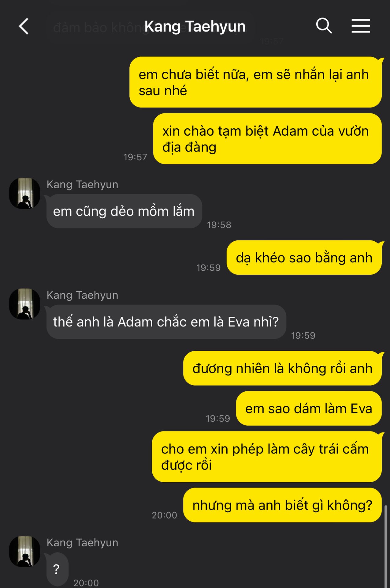
Task: Tap bubble "thế anh là Adam chắc em là Eva nhỉ?"
Action: pyautogui.click(x=166, y=322)
